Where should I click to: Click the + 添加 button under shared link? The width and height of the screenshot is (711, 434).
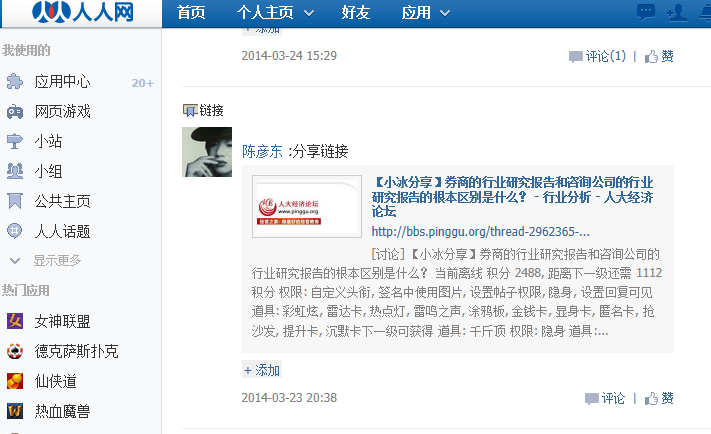click(x=262, y=370)
